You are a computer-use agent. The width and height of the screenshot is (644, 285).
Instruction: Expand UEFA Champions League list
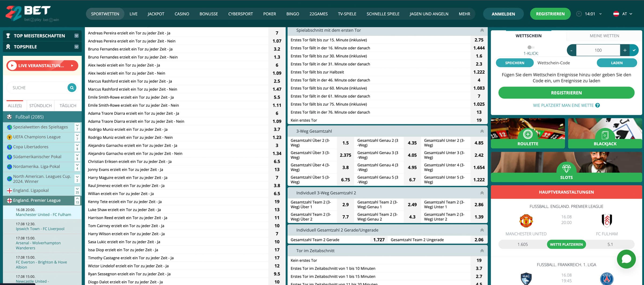(77, 137)
